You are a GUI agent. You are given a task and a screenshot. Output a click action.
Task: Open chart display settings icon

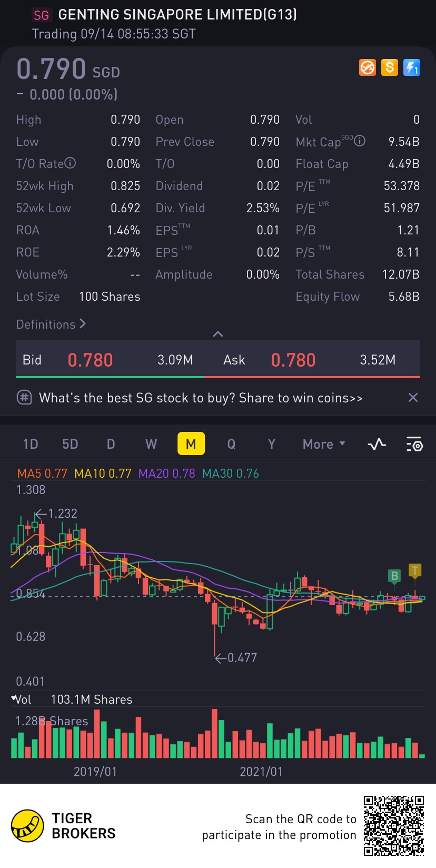coord(414,445)
